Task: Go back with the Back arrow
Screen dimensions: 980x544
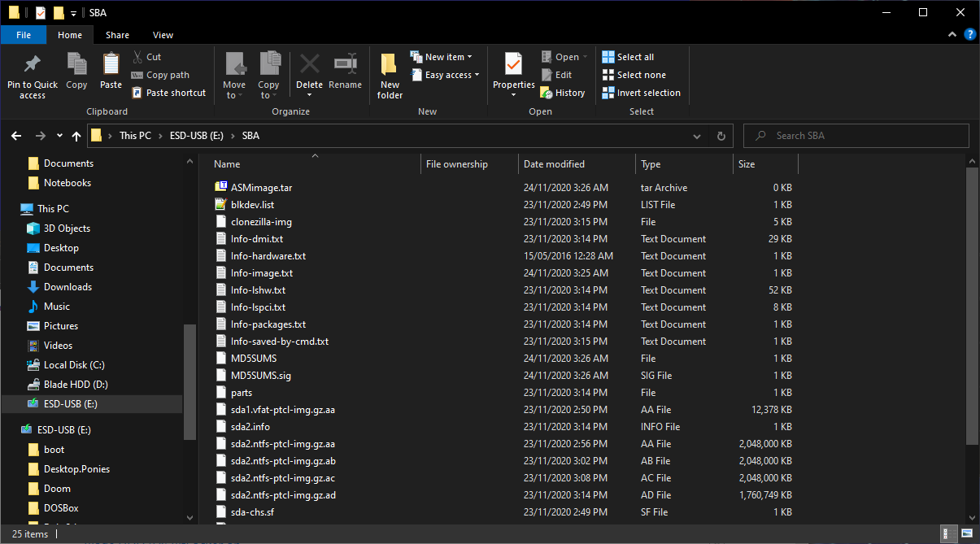Action: click(x=17, y=136)
